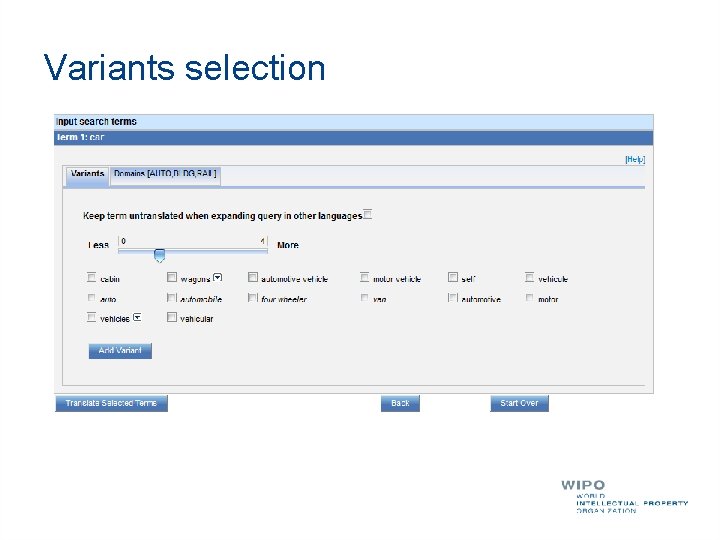Check the vehicles variant checkbox
Screen dimensions: 720x540
coord(91,317)
